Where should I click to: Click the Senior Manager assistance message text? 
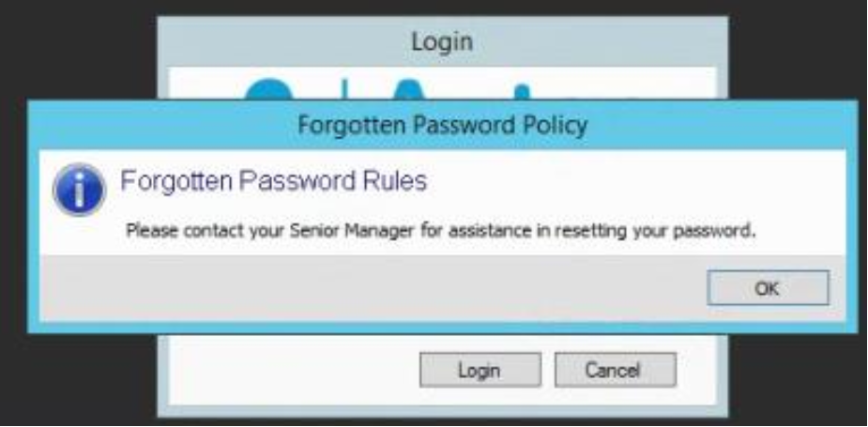(441, 230)
